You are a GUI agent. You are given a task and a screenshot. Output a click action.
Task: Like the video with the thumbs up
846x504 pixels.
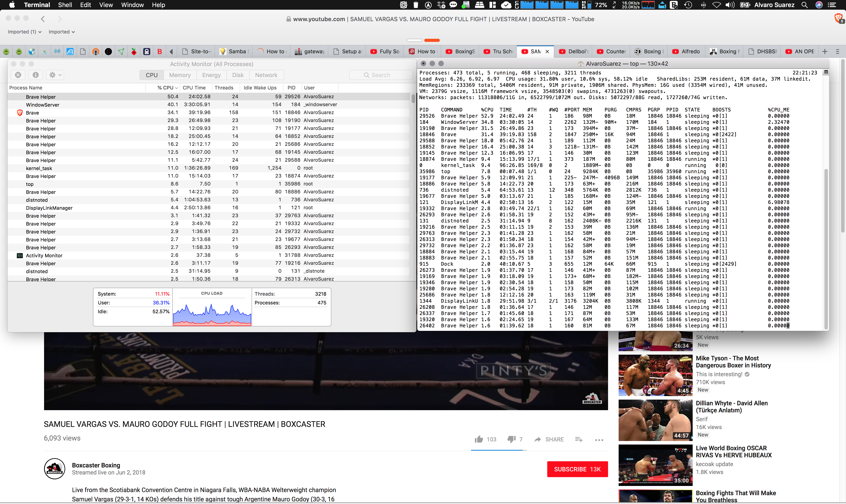[479, 439]
